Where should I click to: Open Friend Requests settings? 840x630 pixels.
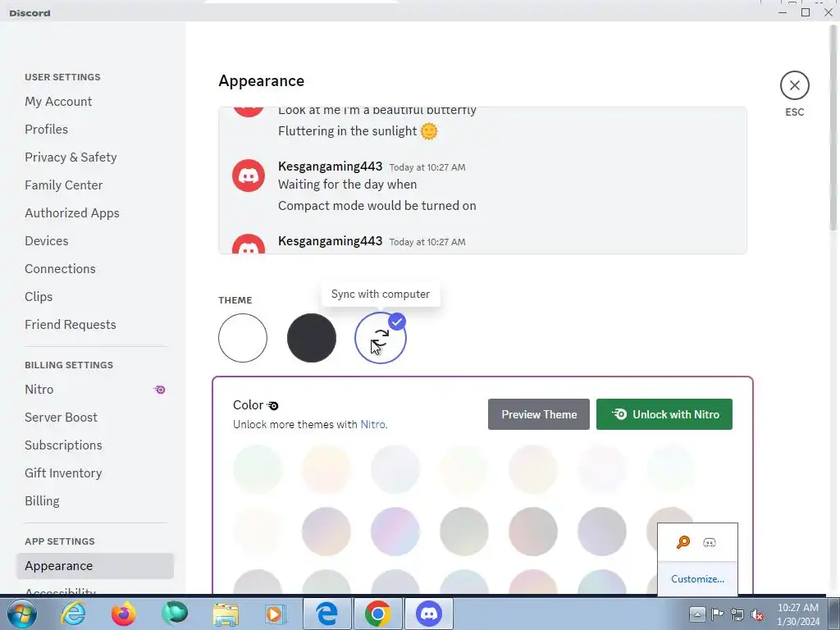click(71, 324)
